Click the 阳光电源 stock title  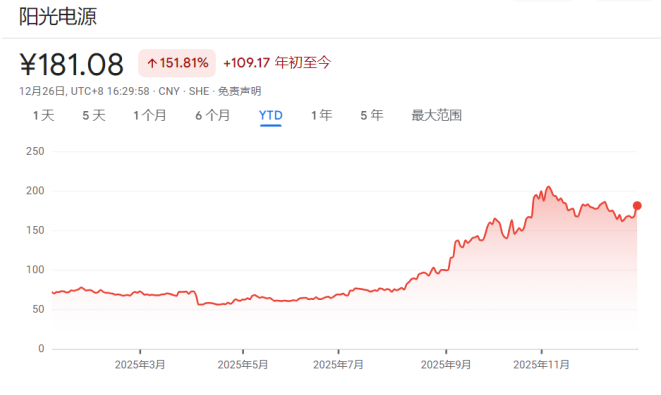[x=58, y=17]
